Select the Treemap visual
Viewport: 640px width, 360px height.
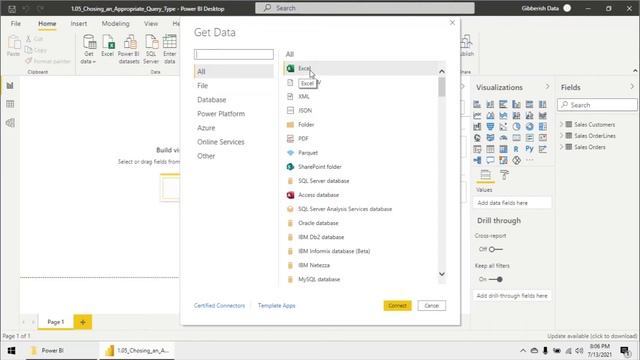click(x=542, y=127)
